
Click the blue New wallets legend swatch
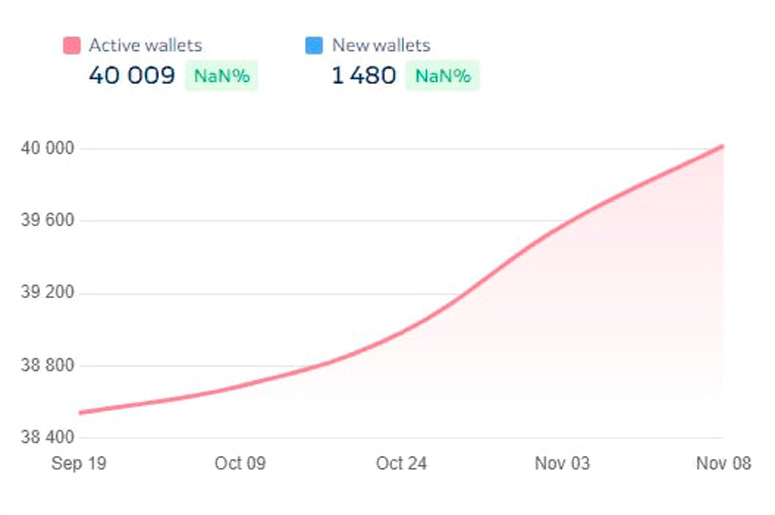click(x=314, y=45)
